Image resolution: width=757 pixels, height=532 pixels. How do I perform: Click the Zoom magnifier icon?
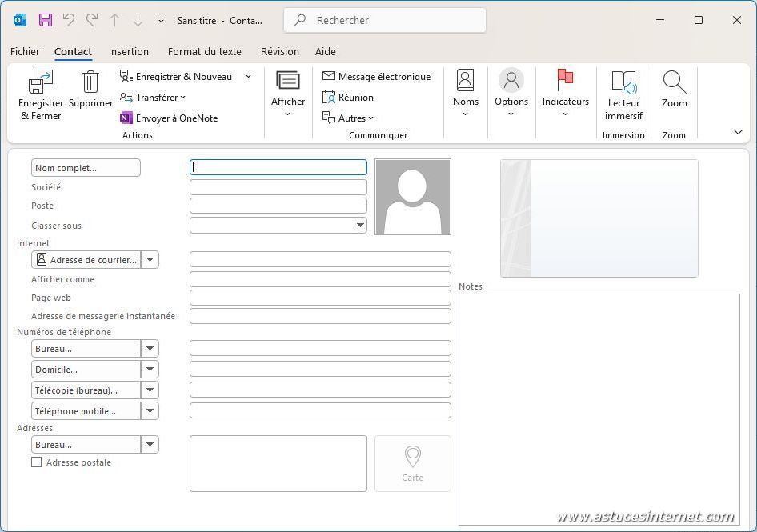(x=674, y=82)
